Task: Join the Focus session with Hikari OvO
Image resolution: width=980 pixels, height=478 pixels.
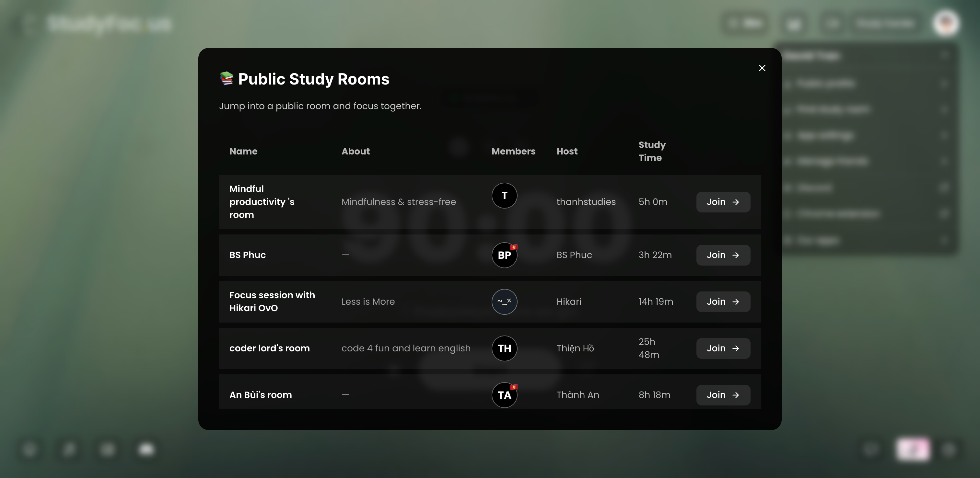Action: click(x=723, y=302)
